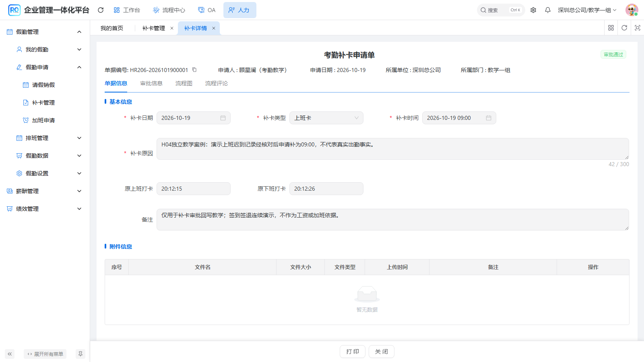Expand 假勤设置 submenu
This screenshot has height=362, width=644.
tap(79, 173)
